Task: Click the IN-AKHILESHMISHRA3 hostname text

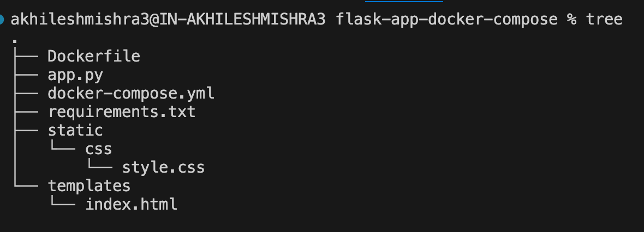Action: point(242,19)
